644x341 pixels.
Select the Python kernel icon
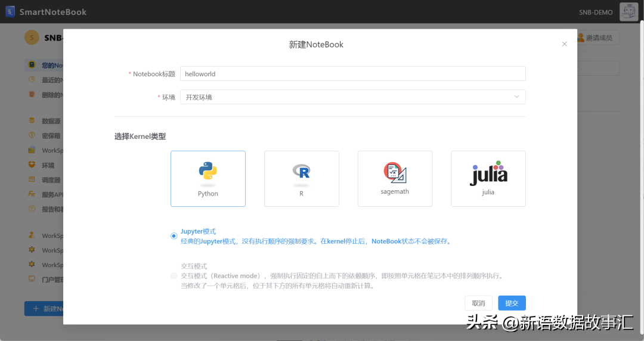click(x=208, y=172)
